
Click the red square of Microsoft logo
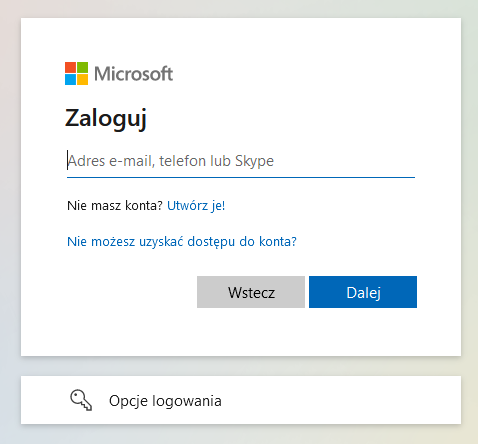click(x=70, y=67)
